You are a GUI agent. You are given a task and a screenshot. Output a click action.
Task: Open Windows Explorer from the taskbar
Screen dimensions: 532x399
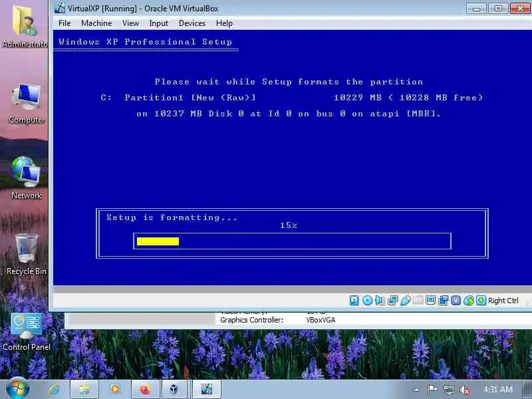click(x=84, y=389)
